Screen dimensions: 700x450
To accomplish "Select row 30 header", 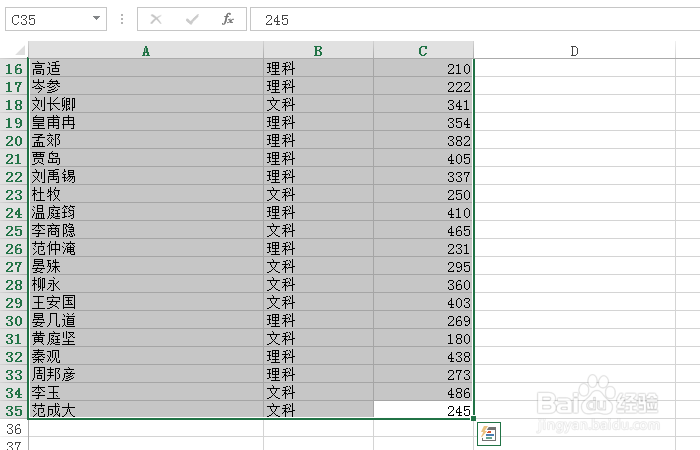I will coord(14,320).
